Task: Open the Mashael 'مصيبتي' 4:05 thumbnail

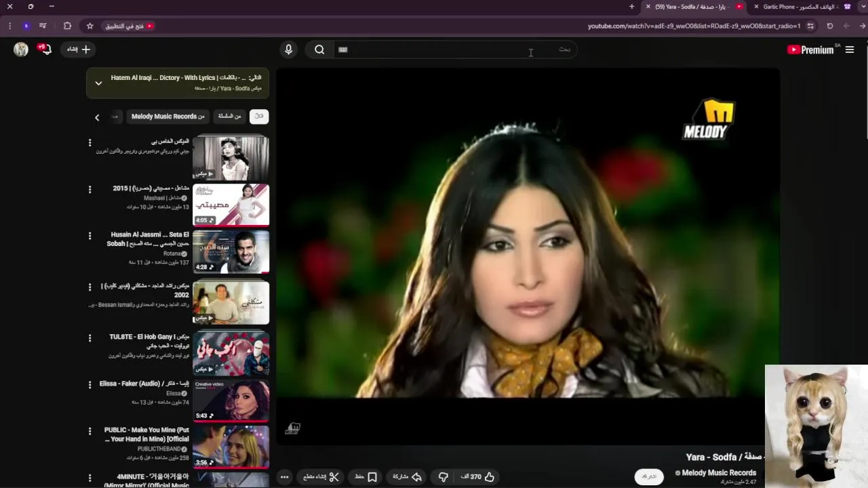Action: pyautogui.click(x=231, y=205)
